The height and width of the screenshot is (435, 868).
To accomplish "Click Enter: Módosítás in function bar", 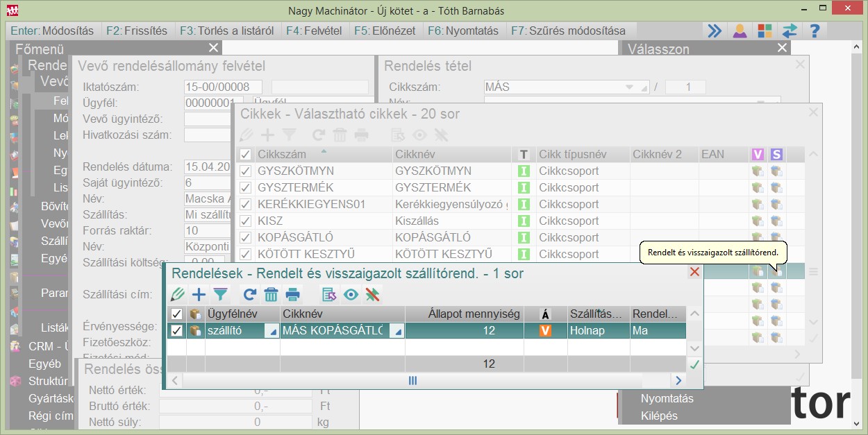I will pos(52,31).
